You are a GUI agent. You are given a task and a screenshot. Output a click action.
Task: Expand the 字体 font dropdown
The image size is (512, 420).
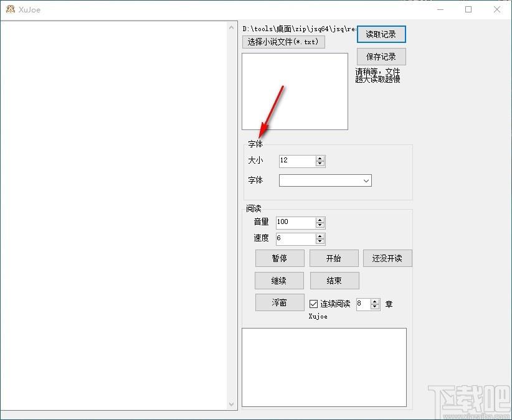(x=366, y=180)
